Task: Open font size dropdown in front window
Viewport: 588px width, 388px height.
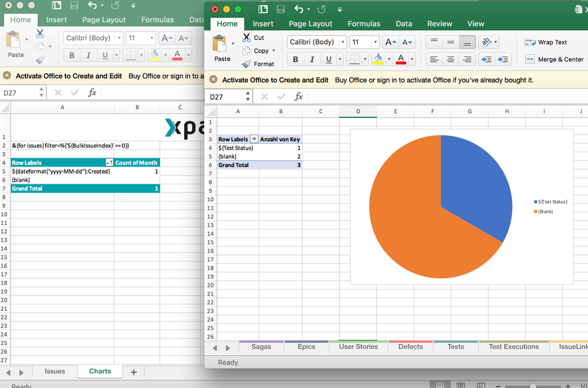Action: 375,42
